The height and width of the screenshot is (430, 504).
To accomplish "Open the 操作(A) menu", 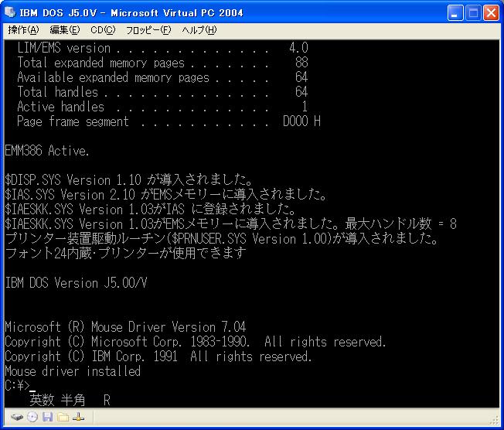I will coord(23,30).
